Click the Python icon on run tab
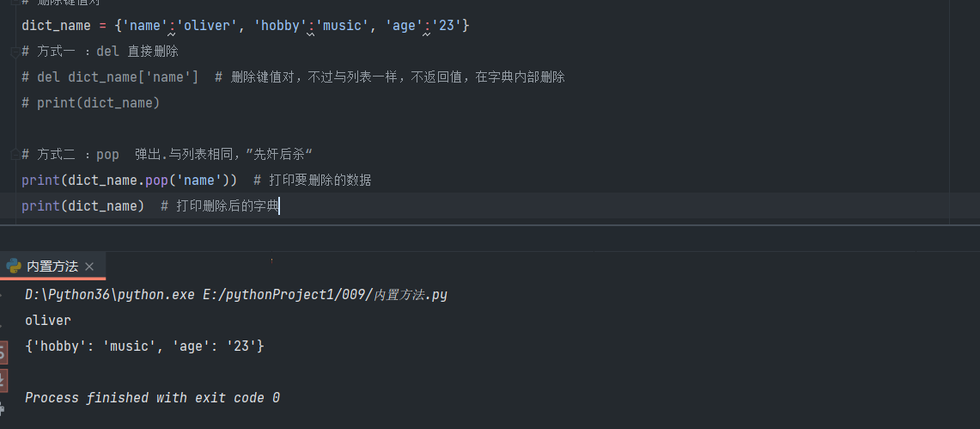The height and width of the screenshot is (429, 980). tap(14, 267)
